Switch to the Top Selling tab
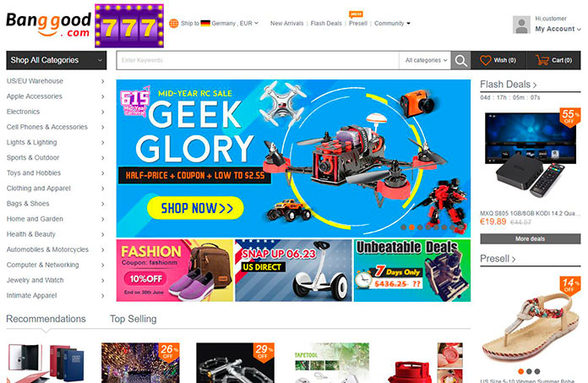Screen dimensions: 588x383 tap(133, 319)
